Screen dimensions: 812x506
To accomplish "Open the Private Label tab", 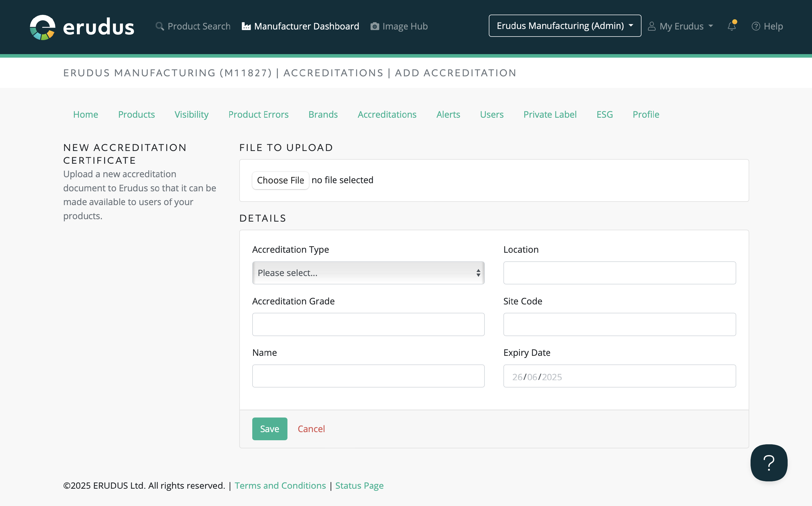I will click(550, 114).
